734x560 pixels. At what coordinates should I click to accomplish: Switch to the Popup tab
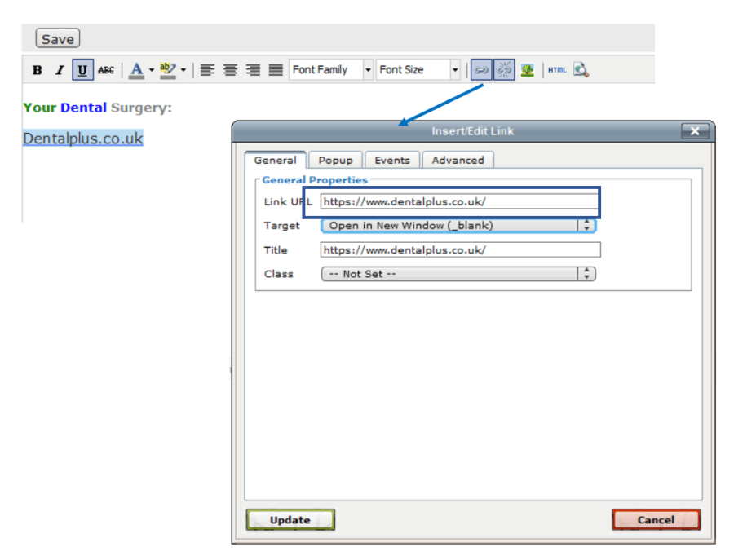[x=335, y=161]
